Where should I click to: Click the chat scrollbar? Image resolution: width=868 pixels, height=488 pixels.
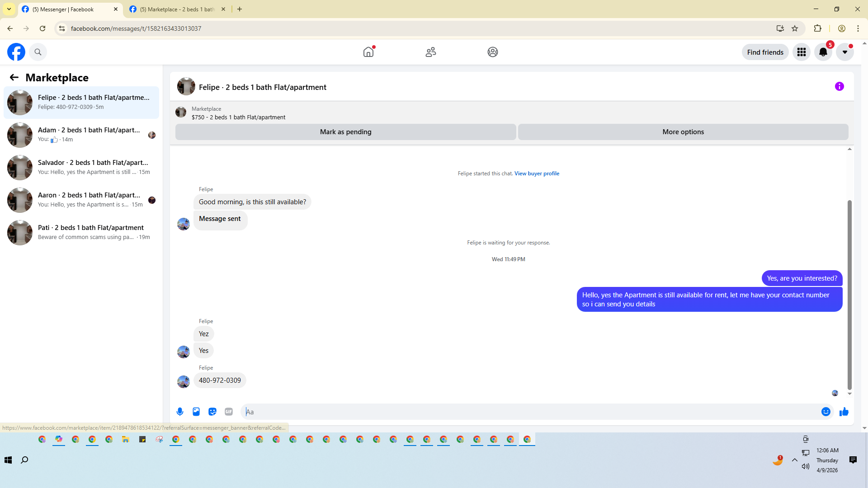click(849, 294)
